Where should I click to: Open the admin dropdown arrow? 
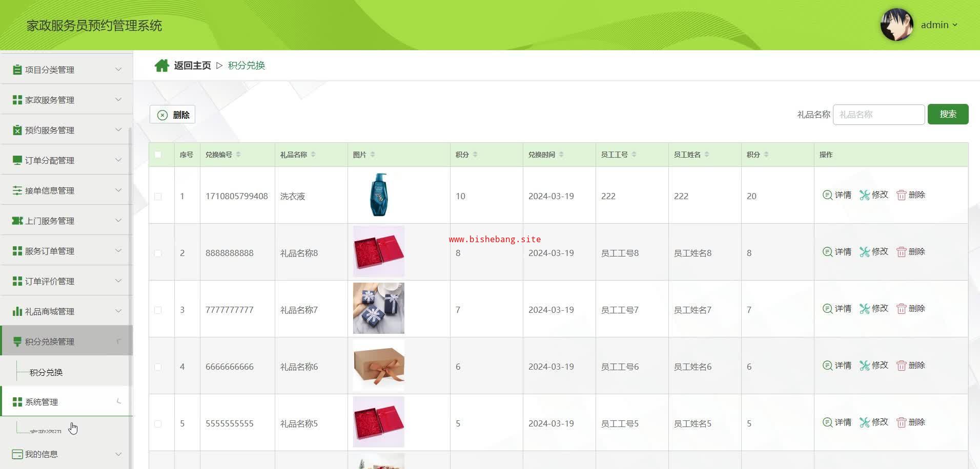pyautogui.click(x=955, y=25)
